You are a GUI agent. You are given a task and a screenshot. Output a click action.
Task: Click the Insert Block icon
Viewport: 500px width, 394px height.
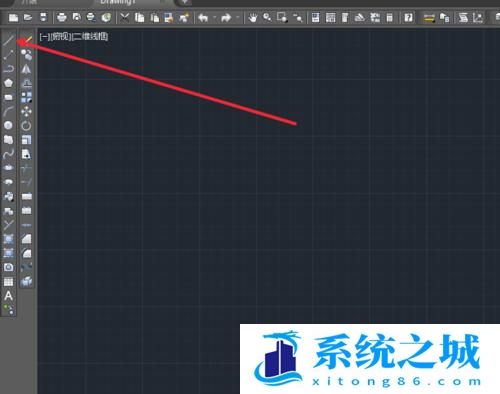click(9, 196)
